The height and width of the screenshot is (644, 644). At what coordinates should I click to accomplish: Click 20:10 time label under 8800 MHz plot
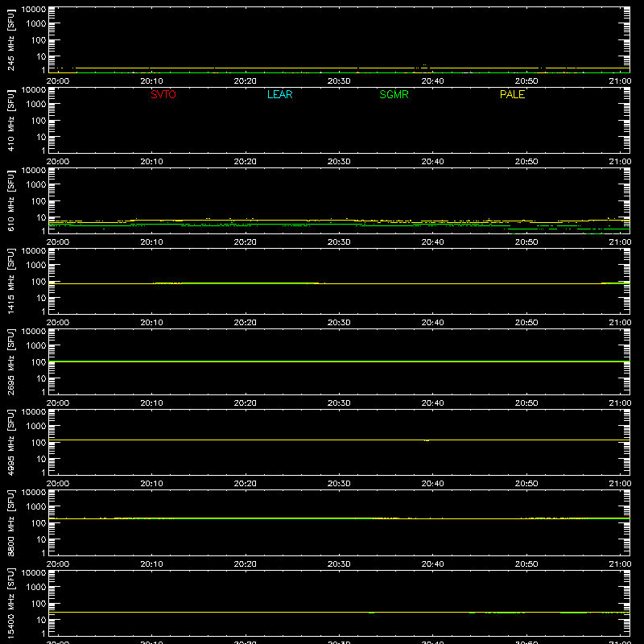click(x=151, y=564)
